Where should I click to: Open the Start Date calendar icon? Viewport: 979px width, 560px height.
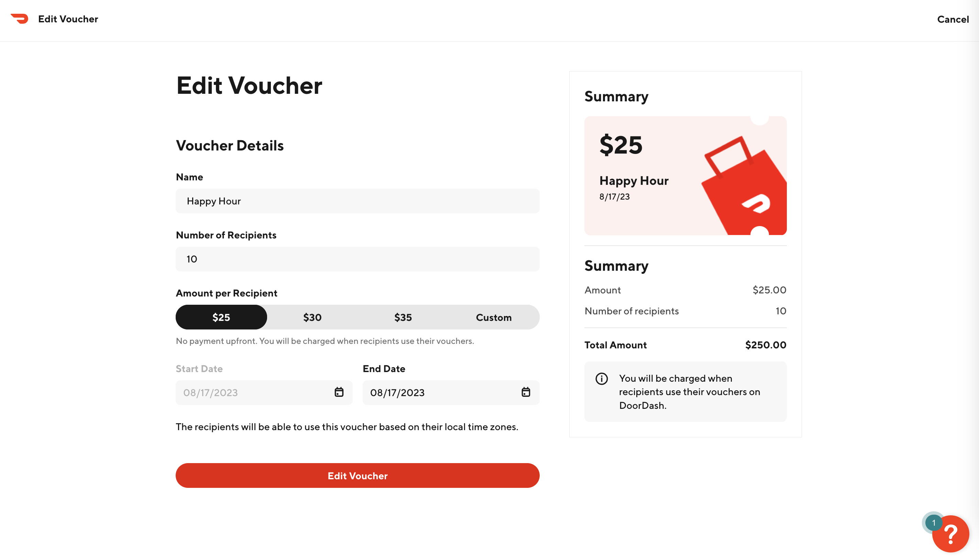(x=339, y=392)
